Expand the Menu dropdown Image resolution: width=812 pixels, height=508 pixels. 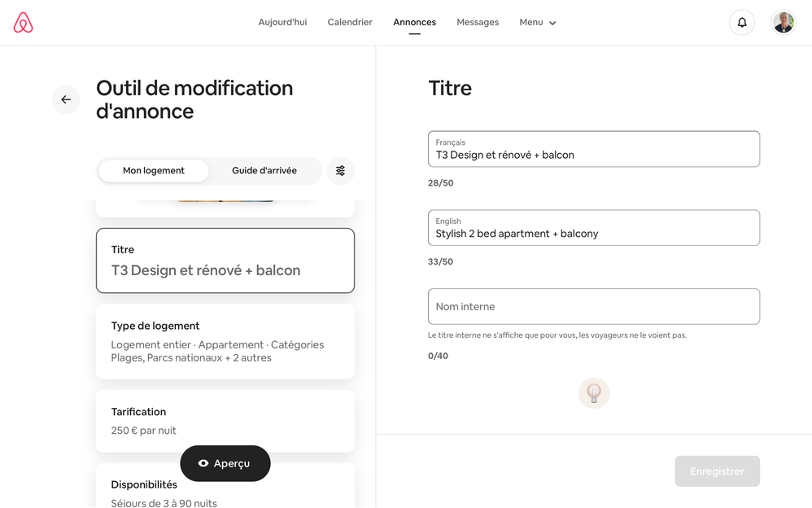[x=538, y=23]
